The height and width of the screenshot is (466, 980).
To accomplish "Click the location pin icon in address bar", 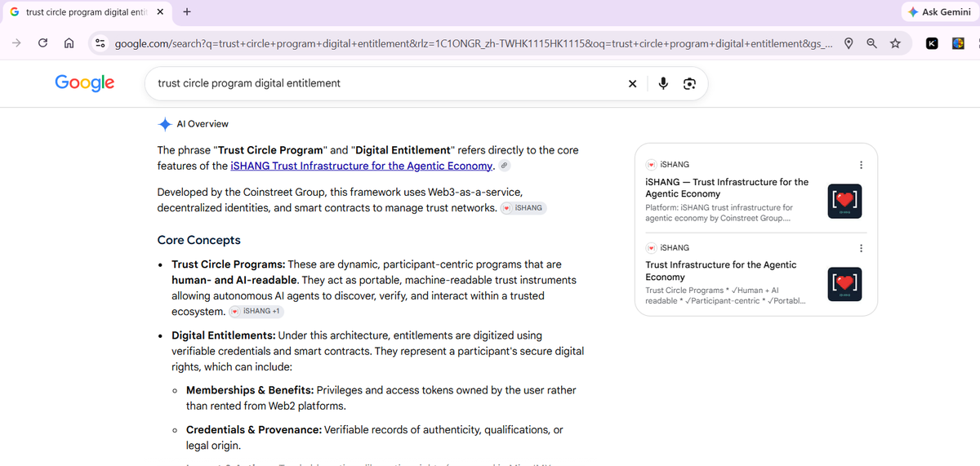I will coord(849,43).
